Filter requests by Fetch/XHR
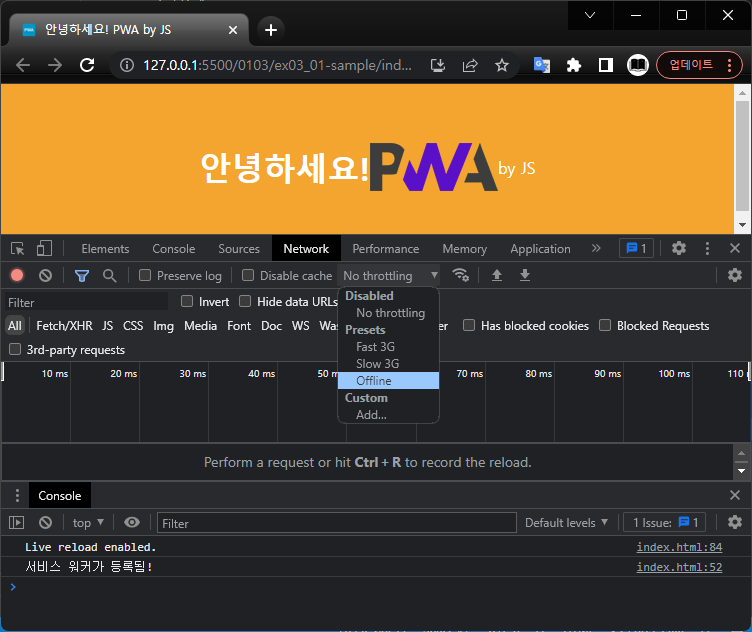Viewport: 752px width, 632px height. coord(64,326)
